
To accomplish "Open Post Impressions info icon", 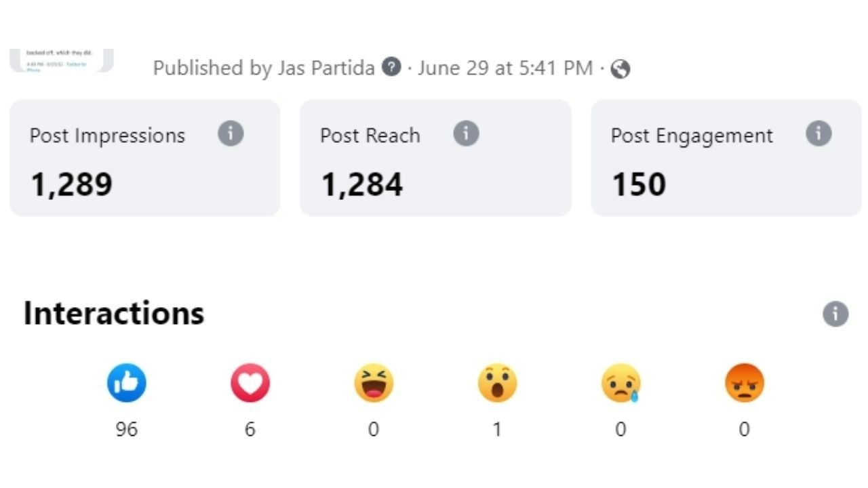I will coord(231,134).
